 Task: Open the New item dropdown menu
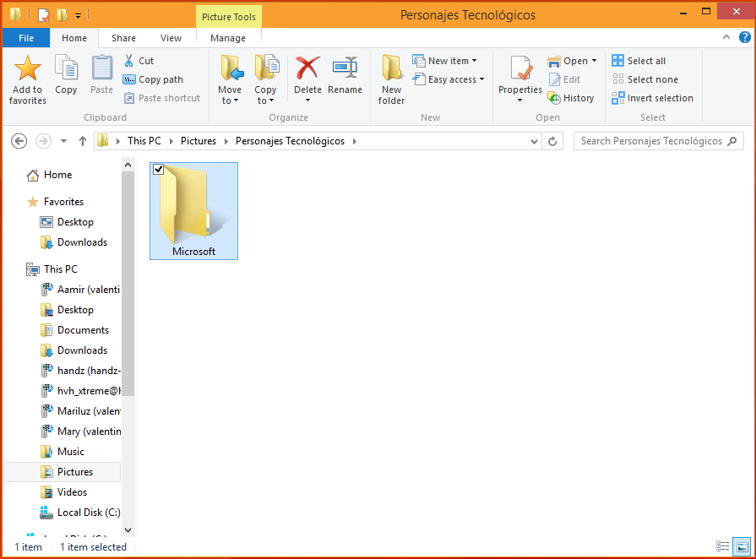pos(445,61)
